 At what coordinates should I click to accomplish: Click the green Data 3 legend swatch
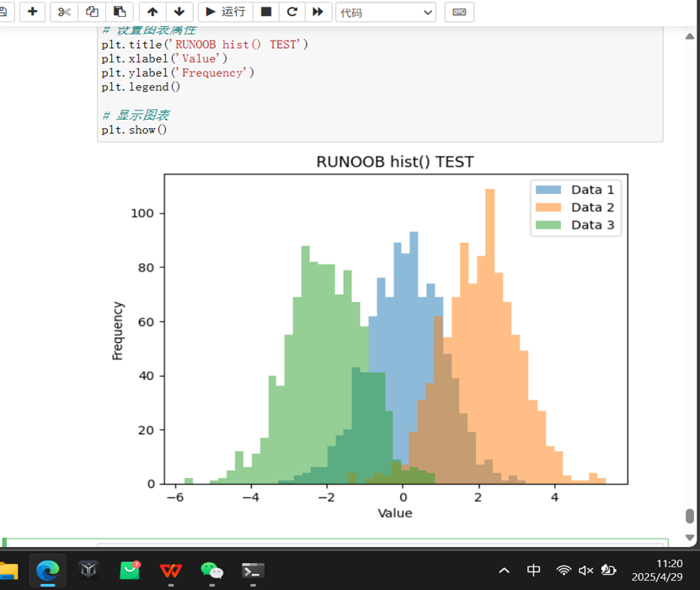[x=548, y=225]
